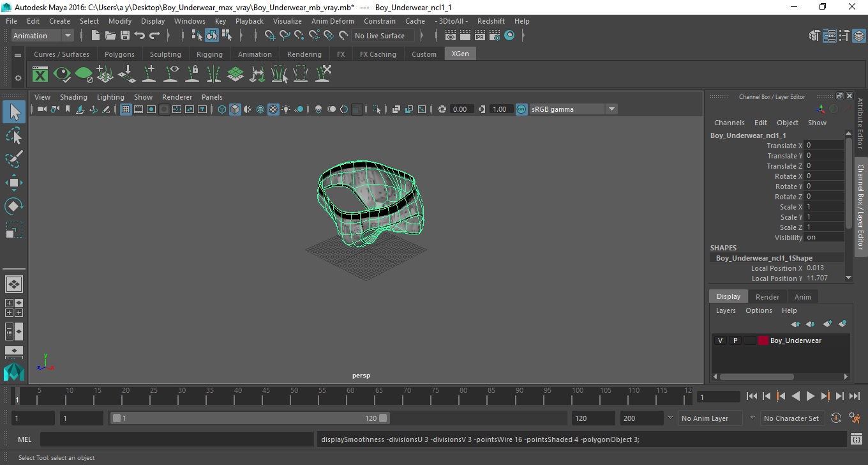868x465 pixels.
Task: Open the Renderer viewport menu
Action: pos(177,97)
